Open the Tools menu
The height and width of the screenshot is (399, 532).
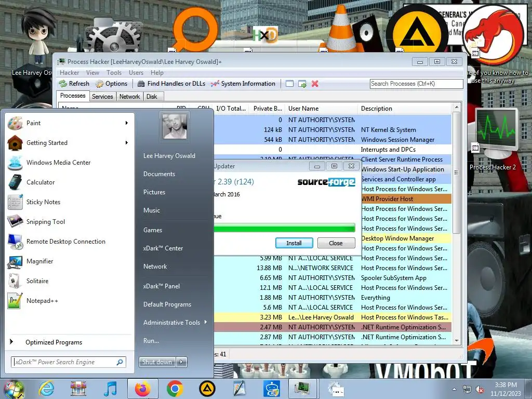pyautogui.click(x=114, y=73)
